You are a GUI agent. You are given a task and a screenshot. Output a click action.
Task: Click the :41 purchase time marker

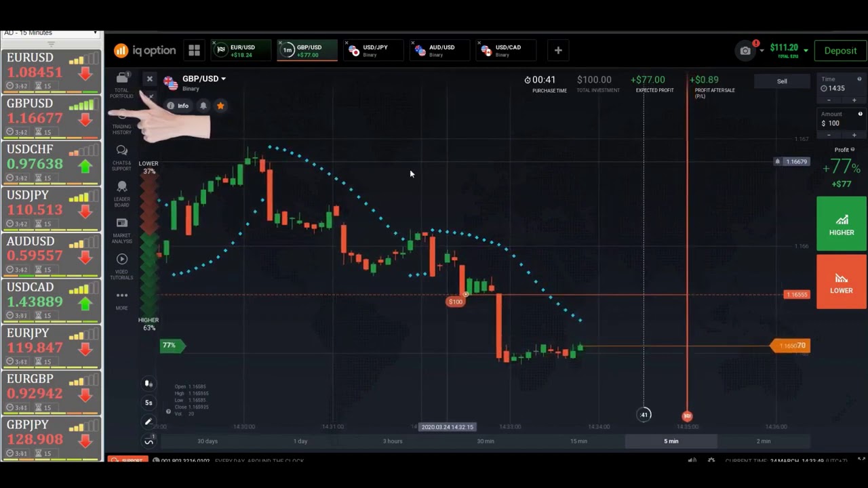pyautogui.click(x=644, y=414)
